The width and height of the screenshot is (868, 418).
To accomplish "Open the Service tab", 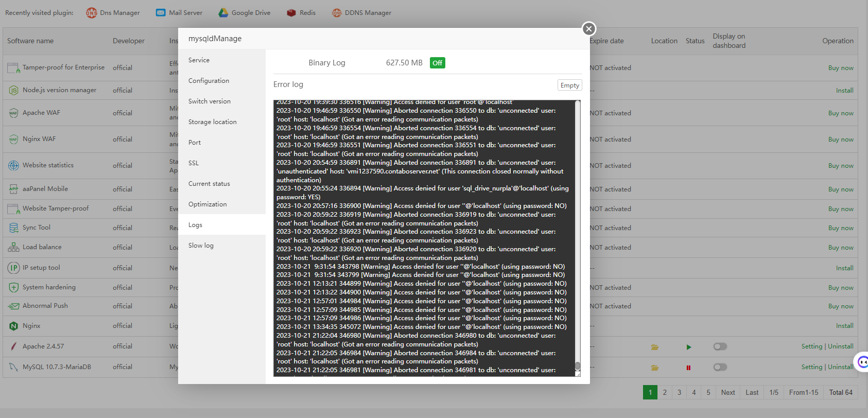I will tap(222, 60).
